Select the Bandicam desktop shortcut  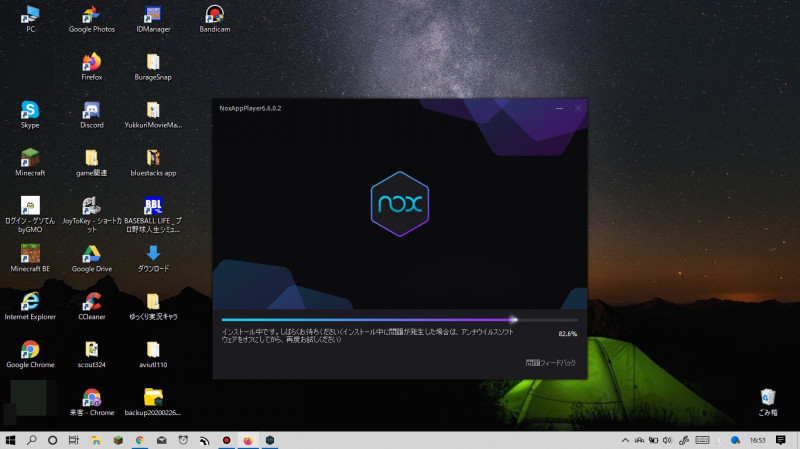click(x=215, y=19)
